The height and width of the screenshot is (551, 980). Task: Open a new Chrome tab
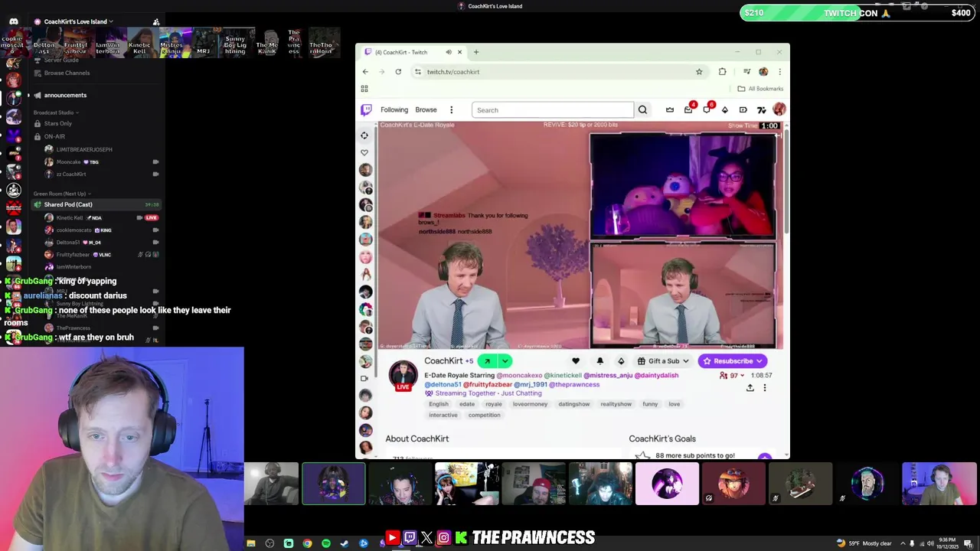pos(476,52)
